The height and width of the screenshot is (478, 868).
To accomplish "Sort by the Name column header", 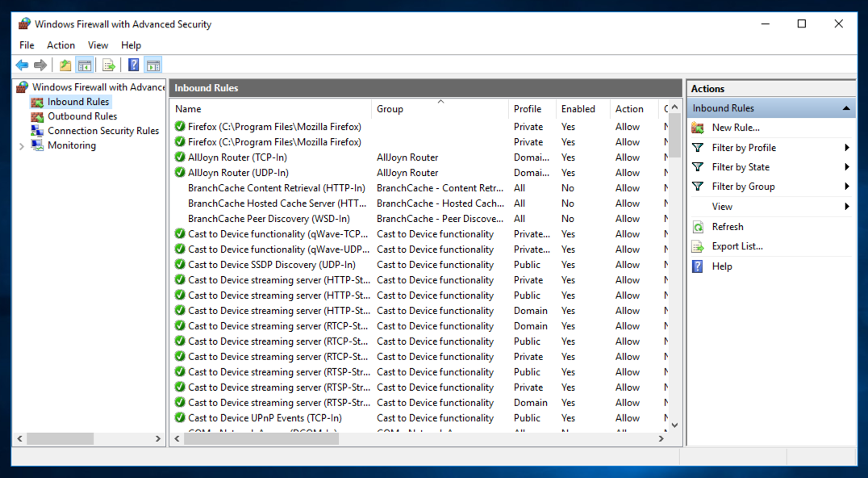I will coord(271,109).
